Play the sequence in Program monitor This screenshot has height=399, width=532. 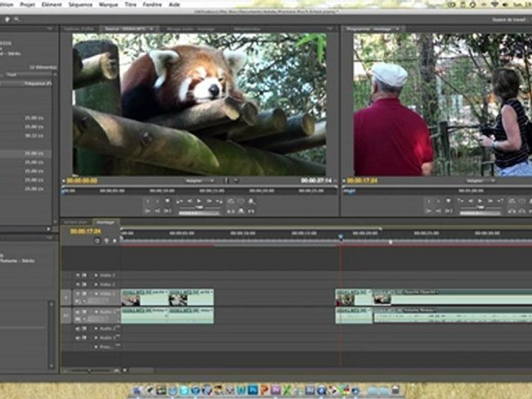pyautogui.click(x=480, y=201)
